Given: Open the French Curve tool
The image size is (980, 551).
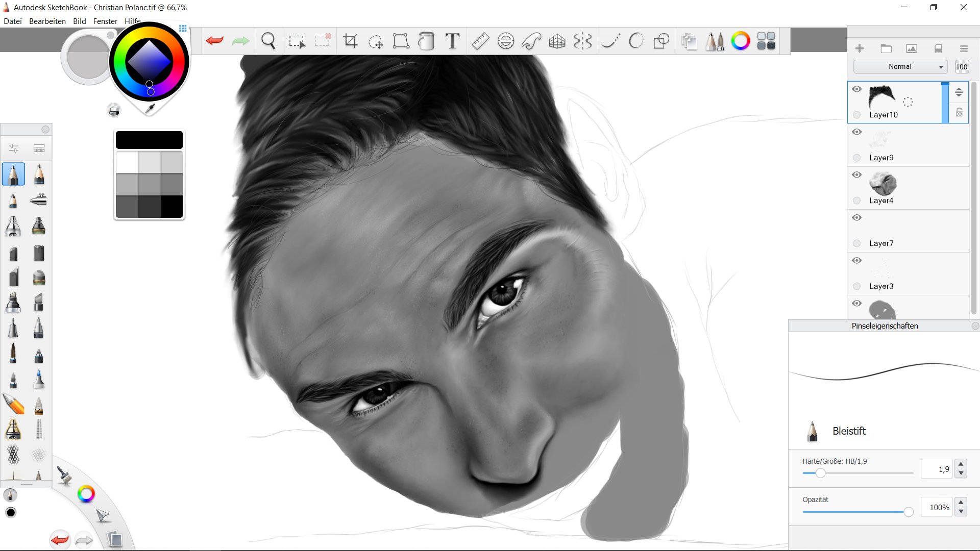Looking at the screenshot, I should coord(531,41).
